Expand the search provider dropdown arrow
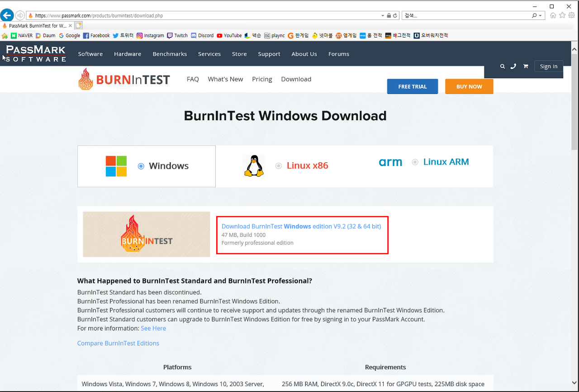Screen dimensions: 579x392 click(x=541, y=15)
